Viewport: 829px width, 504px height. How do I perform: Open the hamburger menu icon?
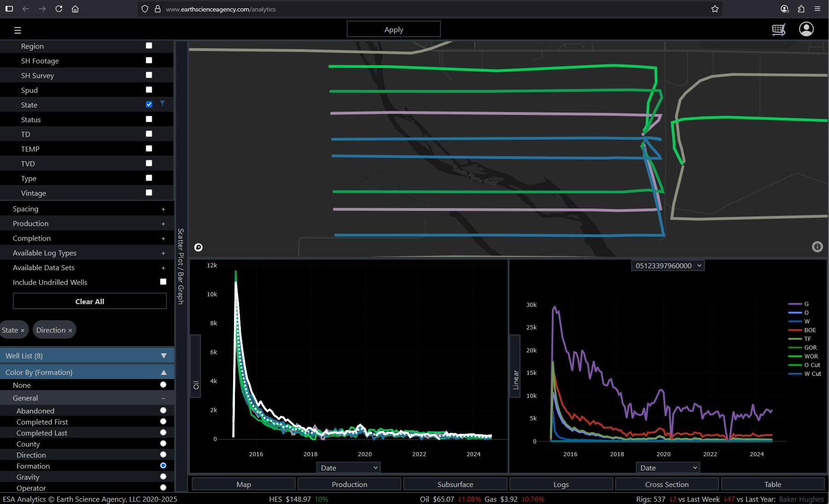17,30
